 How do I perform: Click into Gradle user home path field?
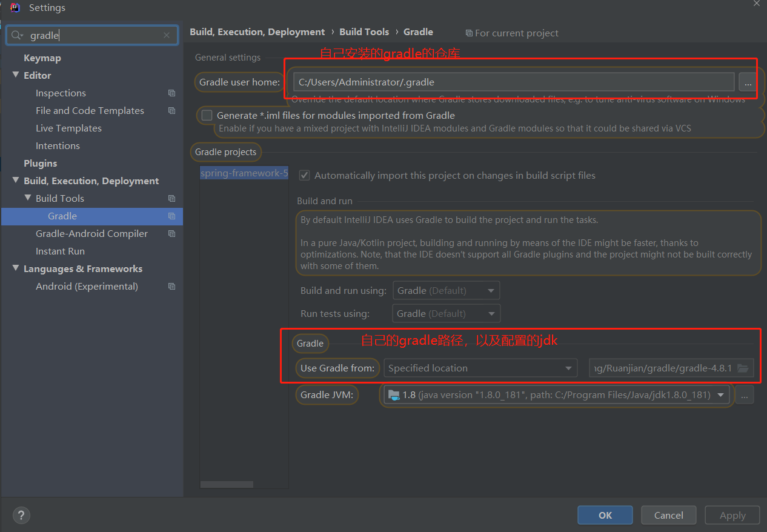pos(514,82)
